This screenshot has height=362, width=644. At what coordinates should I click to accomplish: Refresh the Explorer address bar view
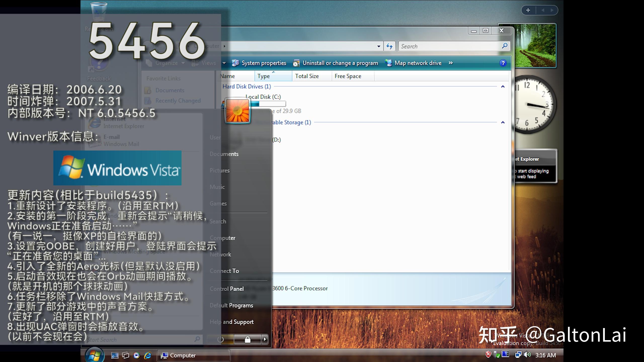point(389,46)
